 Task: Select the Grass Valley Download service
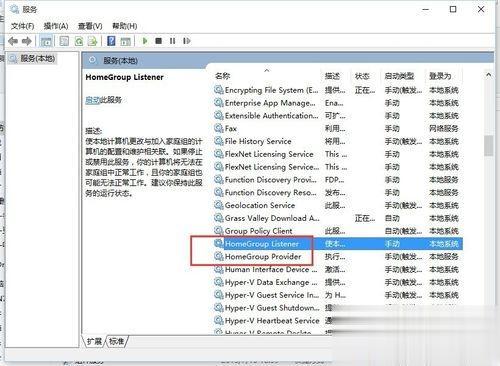click(x=338, y=218)
